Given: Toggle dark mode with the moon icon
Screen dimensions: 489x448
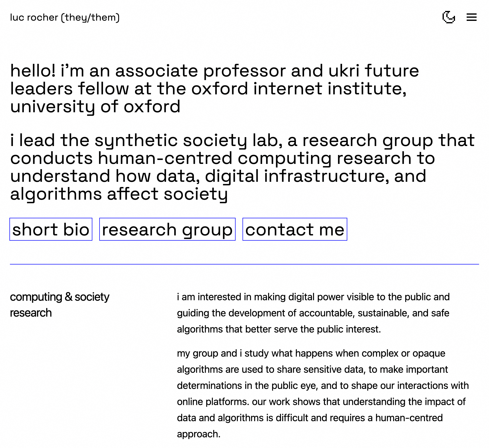Looking at the screenshot, I should pos(449,17).
